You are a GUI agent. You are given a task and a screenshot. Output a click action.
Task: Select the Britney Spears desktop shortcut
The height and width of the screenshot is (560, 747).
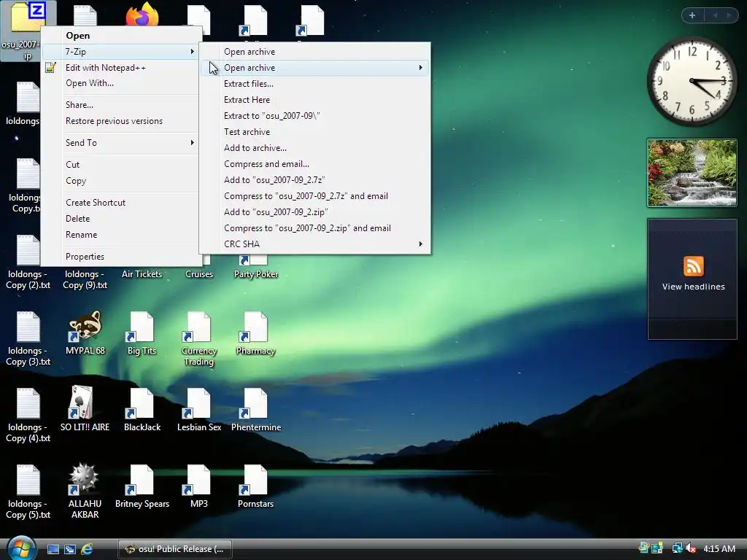pyautogui.click(x=142, y=486)
